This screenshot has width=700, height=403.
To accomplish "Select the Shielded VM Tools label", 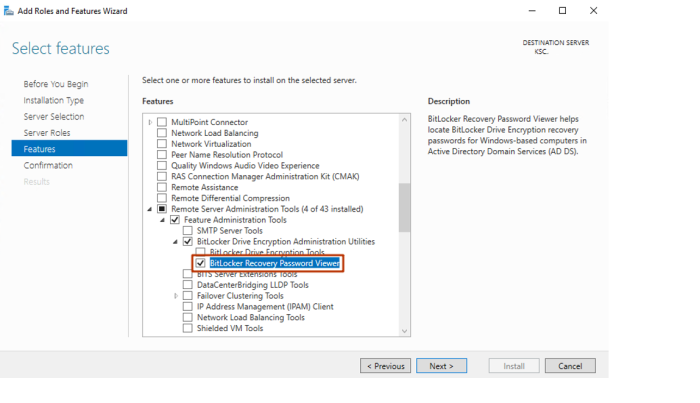I will [230, 328].
